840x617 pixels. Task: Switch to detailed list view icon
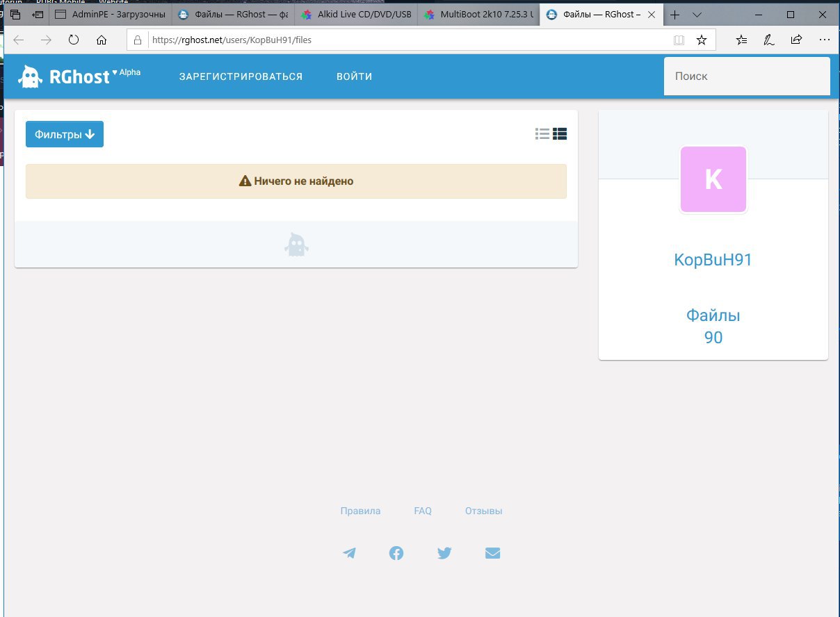pyautogui.click(x=560, y=134)
